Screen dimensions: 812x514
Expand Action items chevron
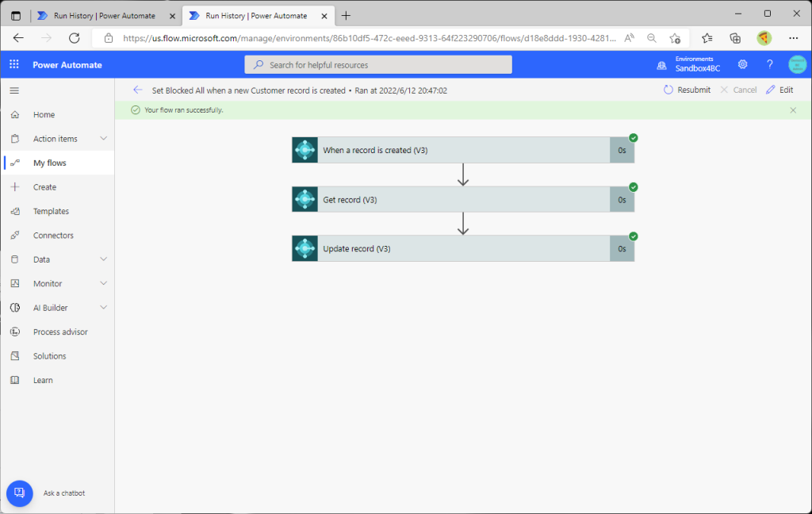pyautogui.click(x=104, y=138)
